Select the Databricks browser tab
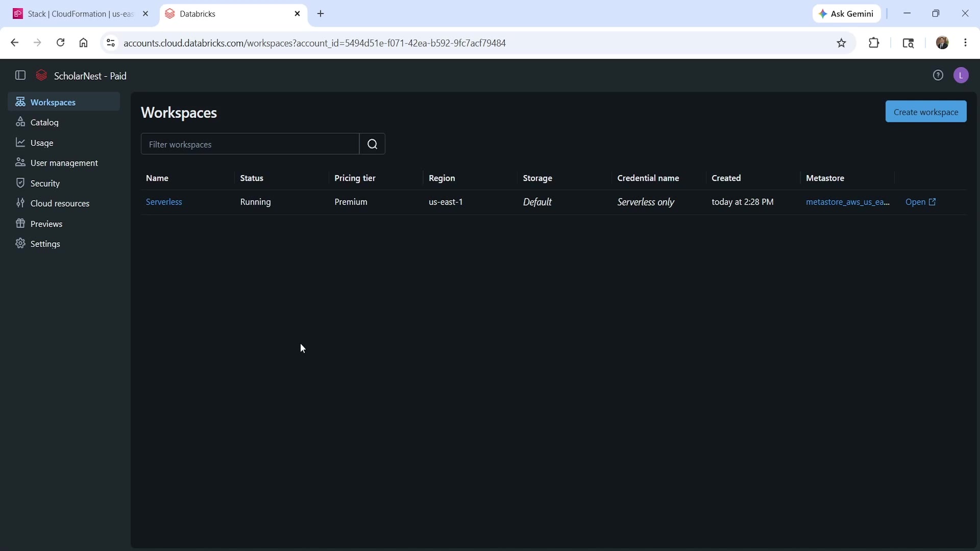This screenshot has height=551, width=980. coord(233,14)
